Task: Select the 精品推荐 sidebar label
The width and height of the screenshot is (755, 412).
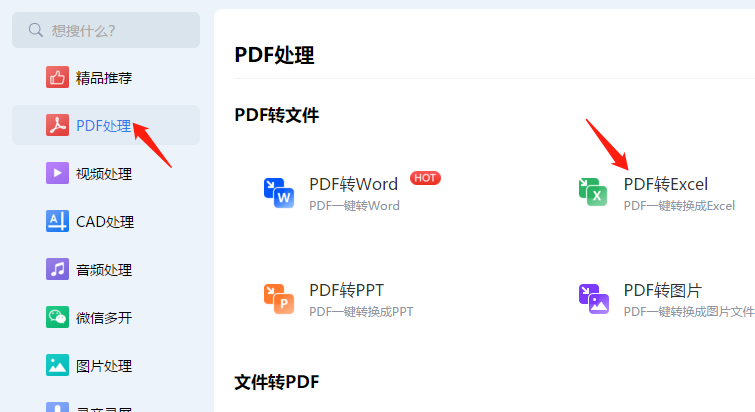Action: [x=104, y=78]
